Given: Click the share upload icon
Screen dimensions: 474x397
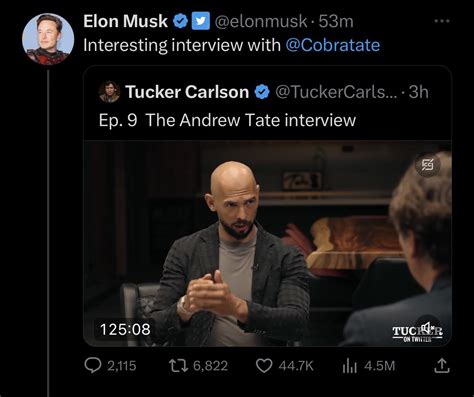Looking at the screenshot, I should 442,365.
